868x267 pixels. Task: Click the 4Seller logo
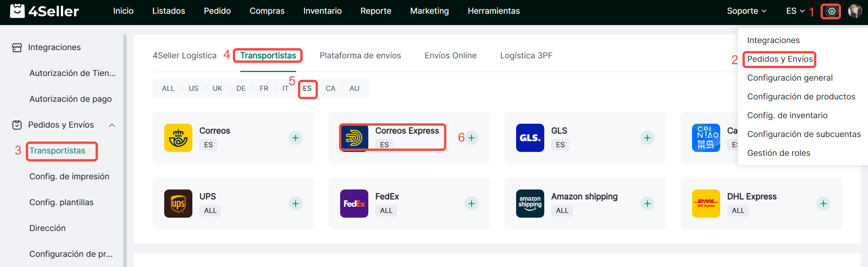pyautogui.click(x=45, y=11)
